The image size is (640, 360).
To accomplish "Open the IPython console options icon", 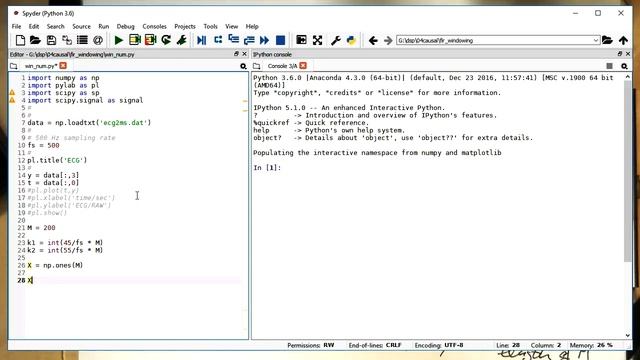I will point(624,66).
